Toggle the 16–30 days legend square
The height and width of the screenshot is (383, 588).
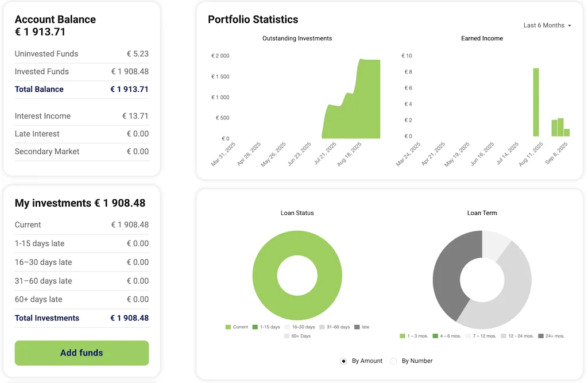point(287,327)
